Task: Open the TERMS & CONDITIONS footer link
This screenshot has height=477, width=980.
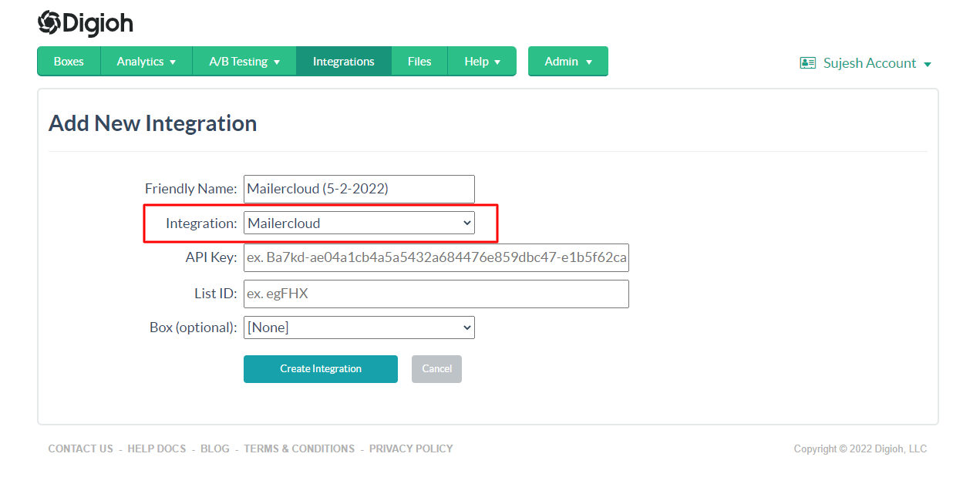Action: tap(299, 448)
